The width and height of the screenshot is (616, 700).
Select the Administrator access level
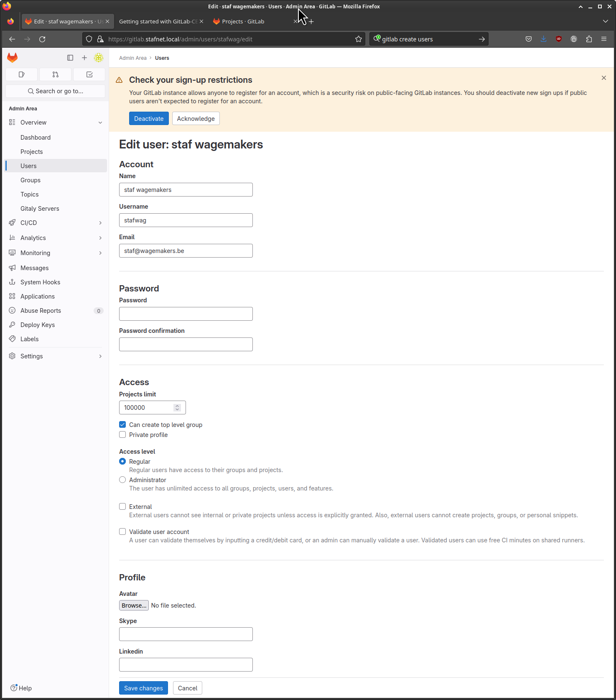point(122,480)
